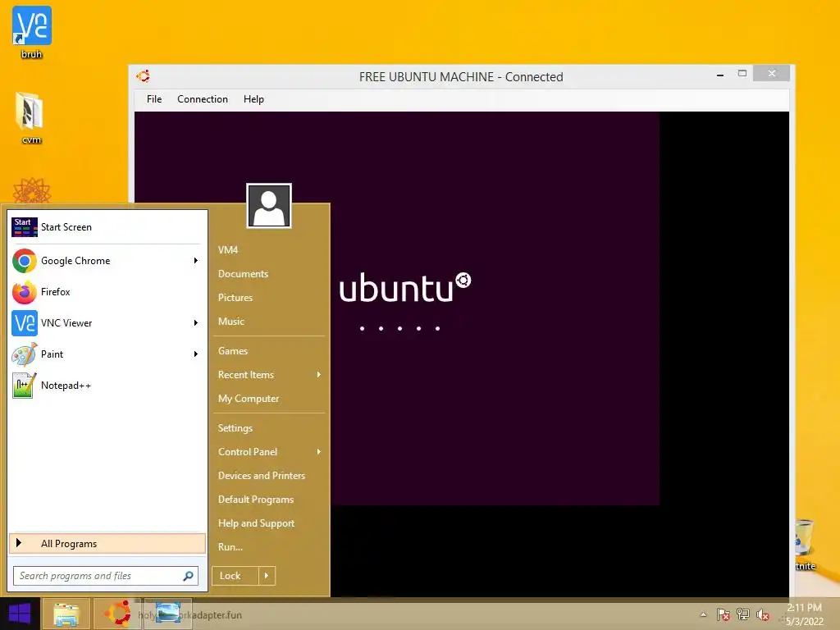This screenshot has height=630, width=840.
Task: Click the network tray icon
Action: [743, 614]
